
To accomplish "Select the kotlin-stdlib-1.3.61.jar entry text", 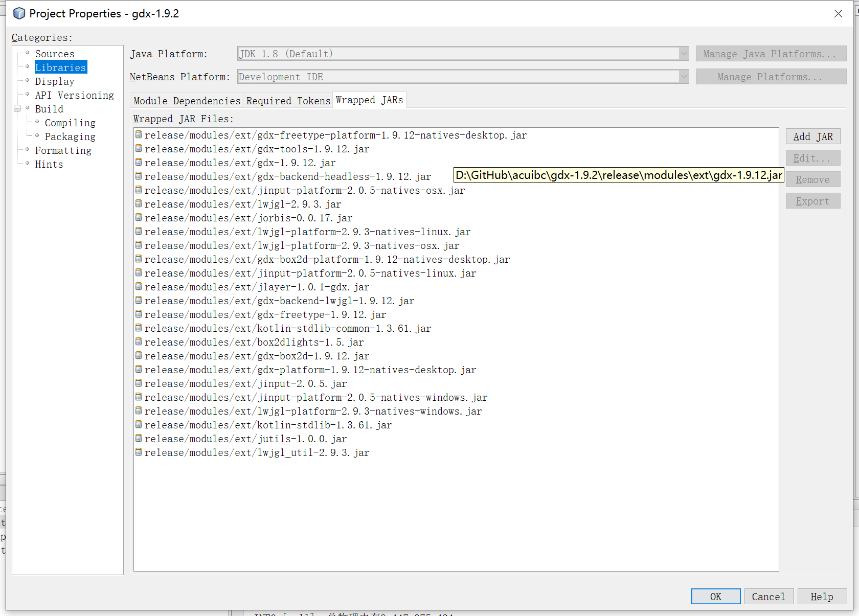I will click(268, 425).
